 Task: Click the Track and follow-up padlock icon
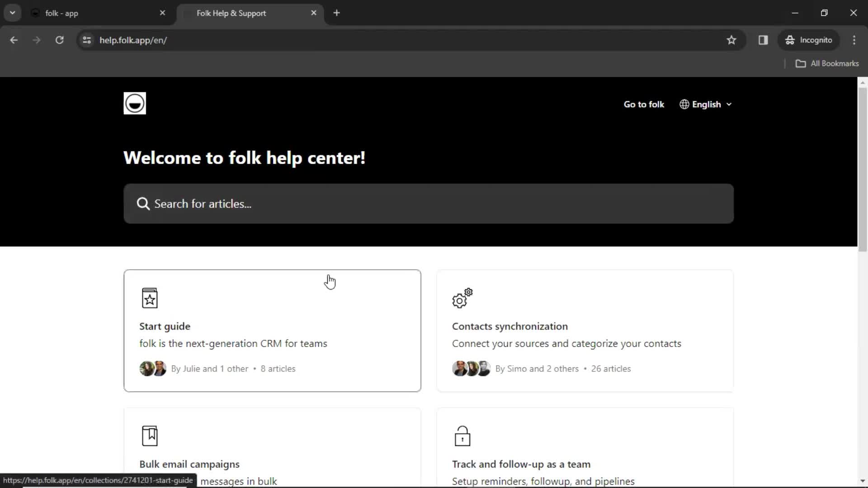462,436
